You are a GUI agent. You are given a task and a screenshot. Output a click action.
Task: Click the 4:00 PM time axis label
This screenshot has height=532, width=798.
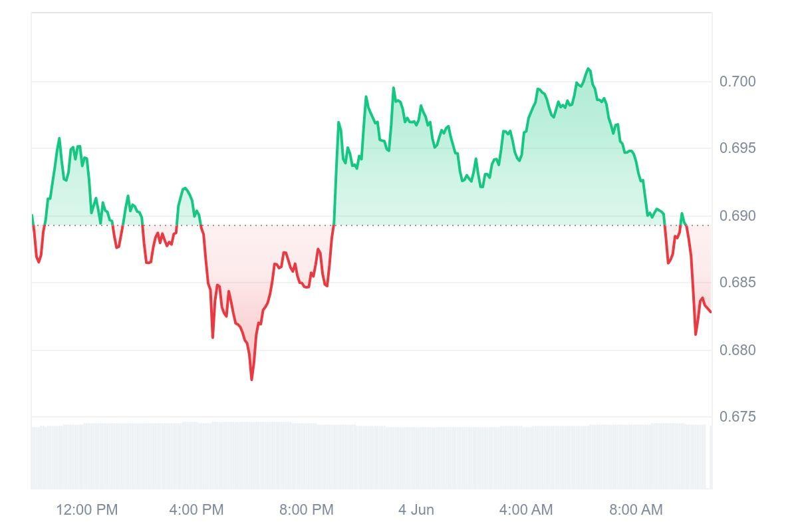196,510
